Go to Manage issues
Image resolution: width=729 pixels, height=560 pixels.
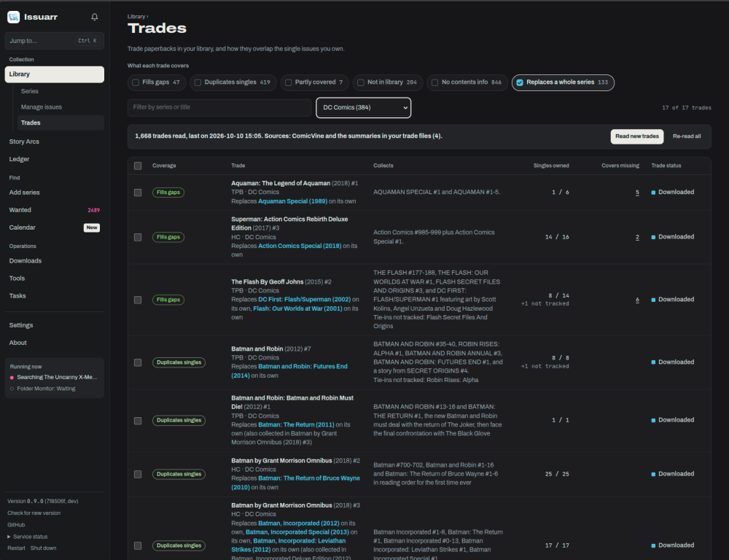(42, 107)
